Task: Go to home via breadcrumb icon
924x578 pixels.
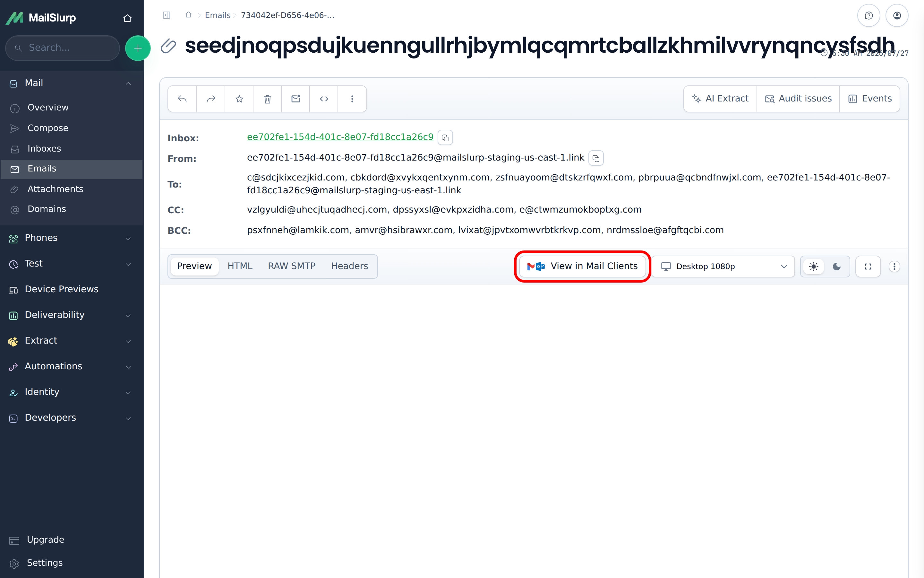Action: coord(188,15)
